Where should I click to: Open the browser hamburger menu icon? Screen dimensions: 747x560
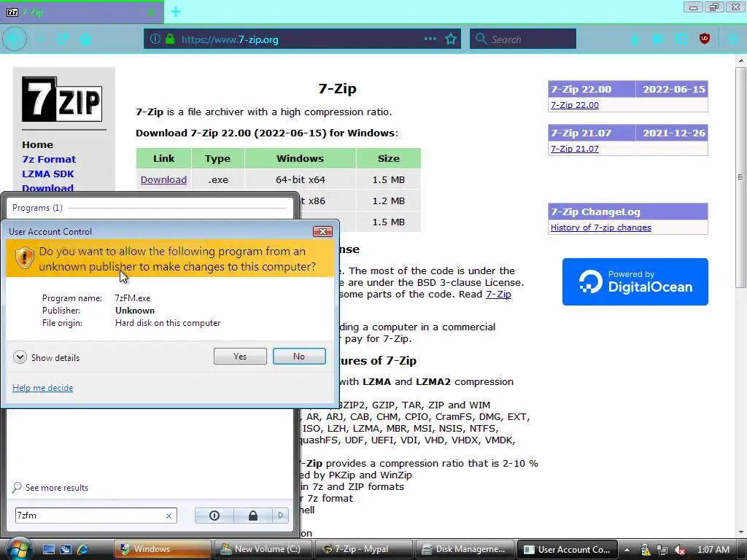pos(733,39)
